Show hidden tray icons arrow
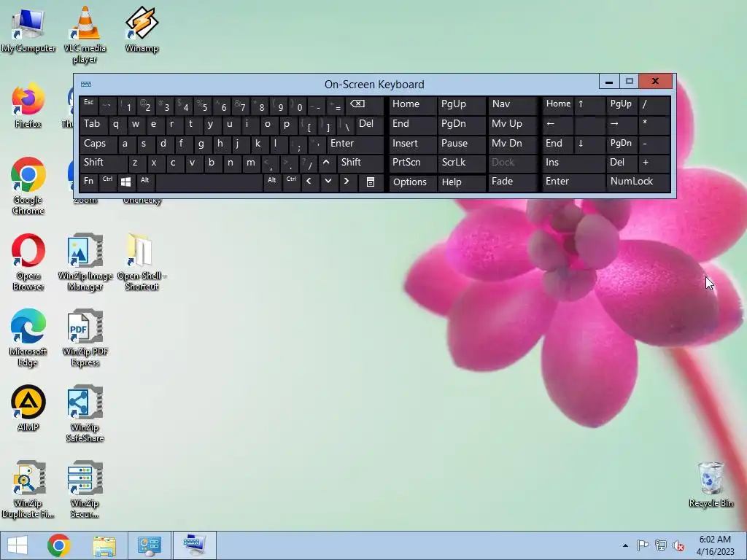This screenshot has width=747, height=560. (625, 545)
